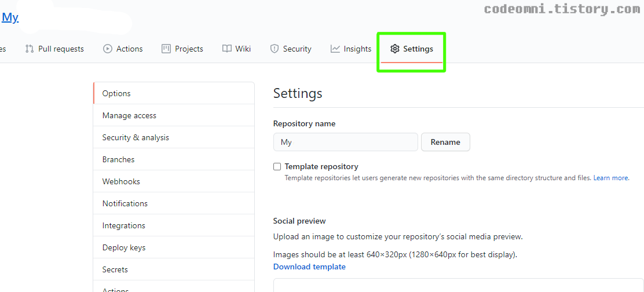Click the Download template link

point(309,267)
